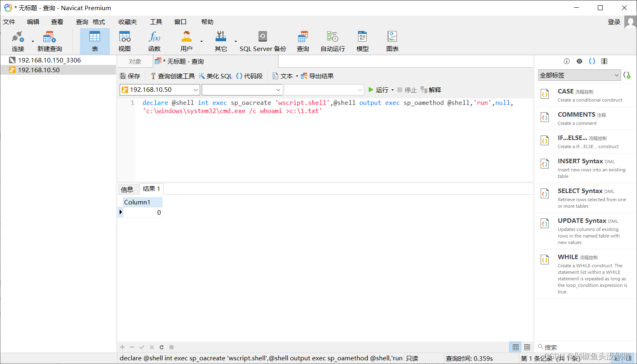Open the View (视图) toolbar icon

[125, 41]
